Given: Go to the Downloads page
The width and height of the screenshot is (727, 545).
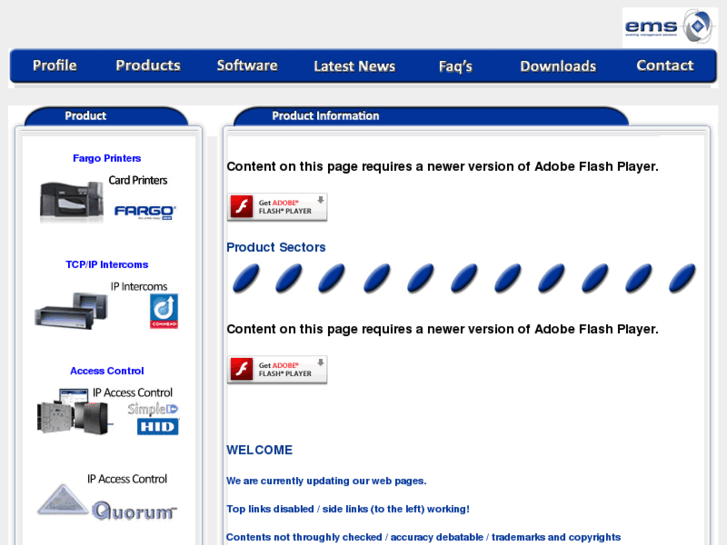Looking at the screenshot, I should tap(558, 66).
